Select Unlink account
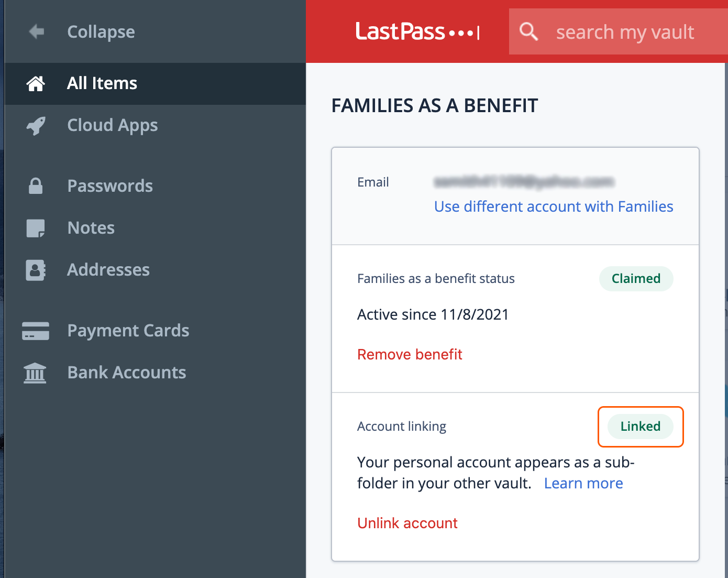728x578 pixels. [407, 523]
